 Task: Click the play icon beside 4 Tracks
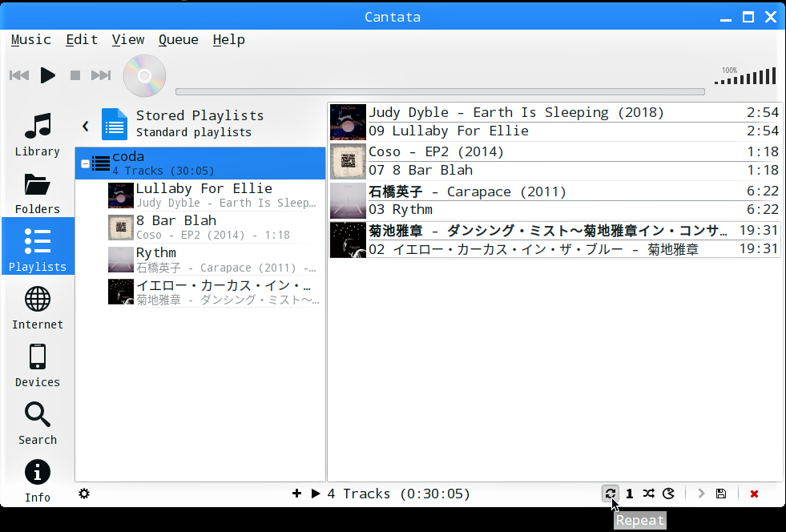pos(316,494)
